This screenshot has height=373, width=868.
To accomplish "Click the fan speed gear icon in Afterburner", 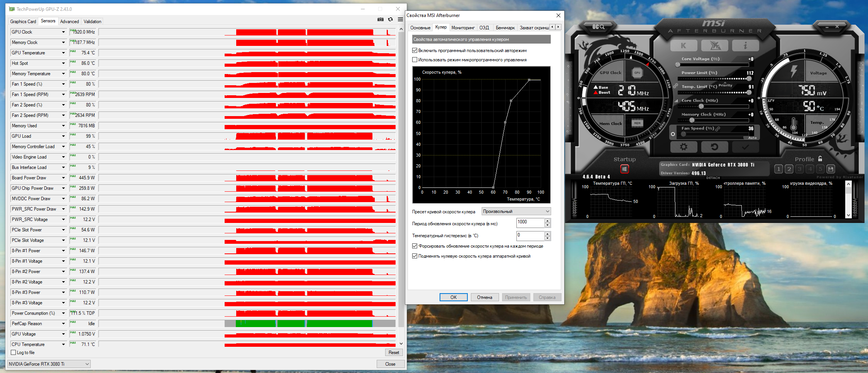I will [673, 134].
